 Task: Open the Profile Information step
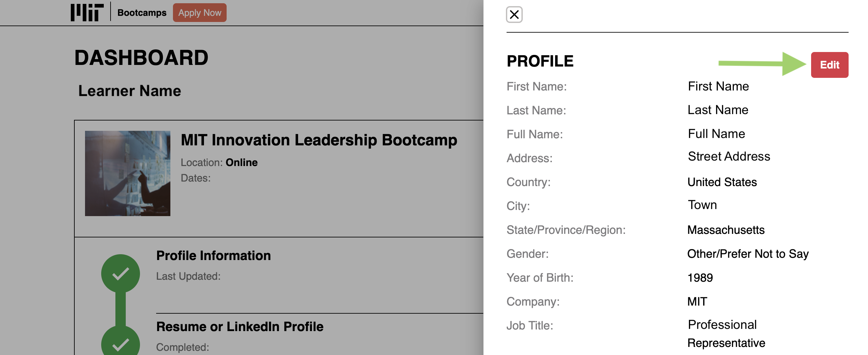click(213, 256)
